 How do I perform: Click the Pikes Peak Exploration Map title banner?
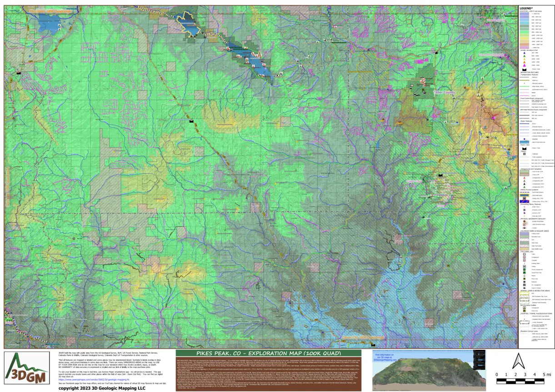[268, 353]
